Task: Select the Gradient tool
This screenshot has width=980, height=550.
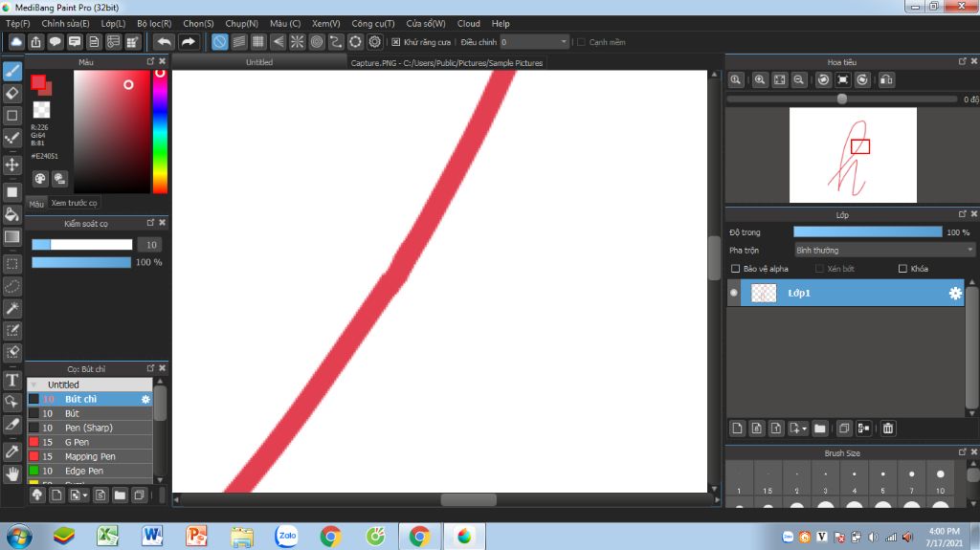Action: [x=11, y=237]
